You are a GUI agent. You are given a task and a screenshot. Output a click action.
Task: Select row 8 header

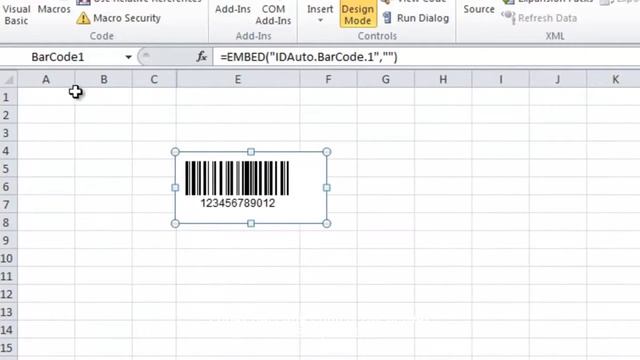[9, 222]
